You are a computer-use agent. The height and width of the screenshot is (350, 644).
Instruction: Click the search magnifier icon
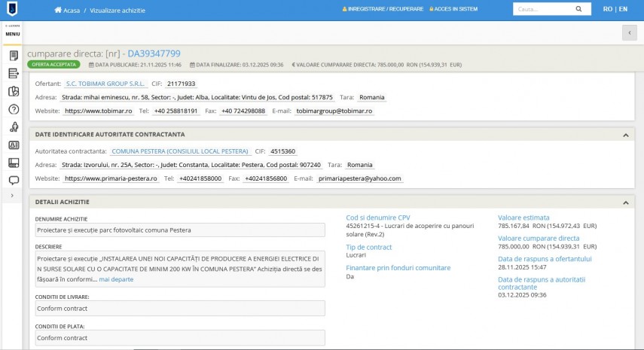[578, 10]
